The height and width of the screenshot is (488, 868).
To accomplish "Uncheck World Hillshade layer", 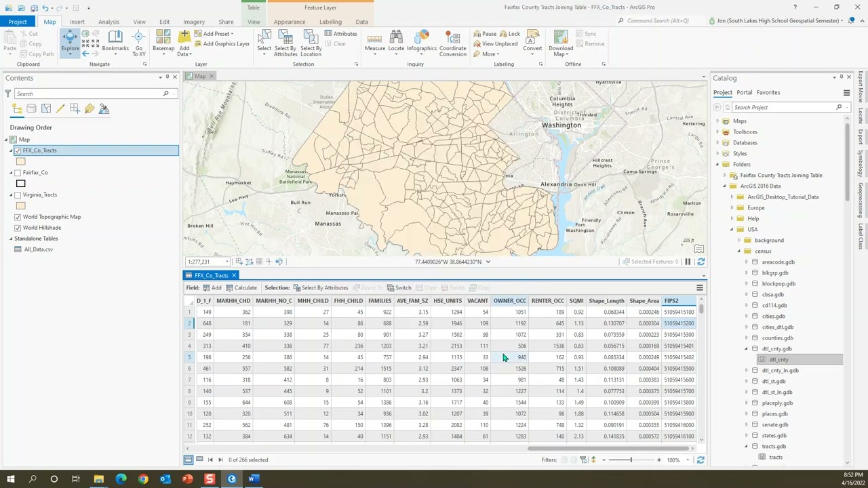I will click(x=18, y=228).
